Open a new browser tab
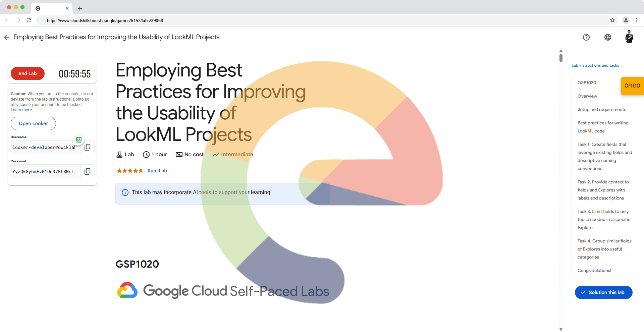 [x=80, y=8]
